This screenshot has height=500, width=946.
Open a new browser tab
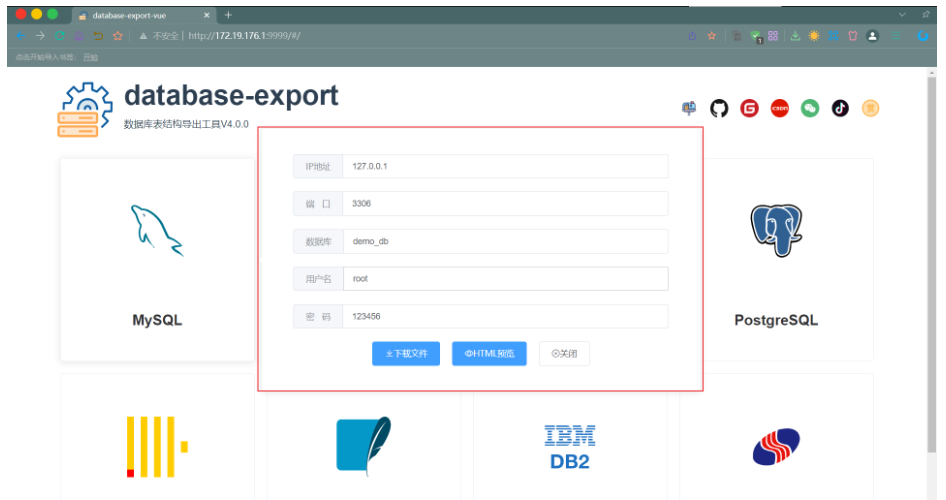228,15
